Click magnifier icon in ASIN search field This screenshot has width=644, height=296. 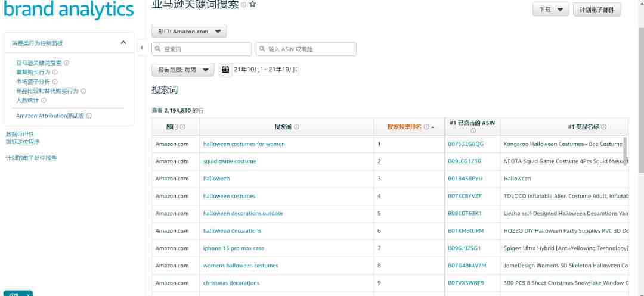point(262,49)
